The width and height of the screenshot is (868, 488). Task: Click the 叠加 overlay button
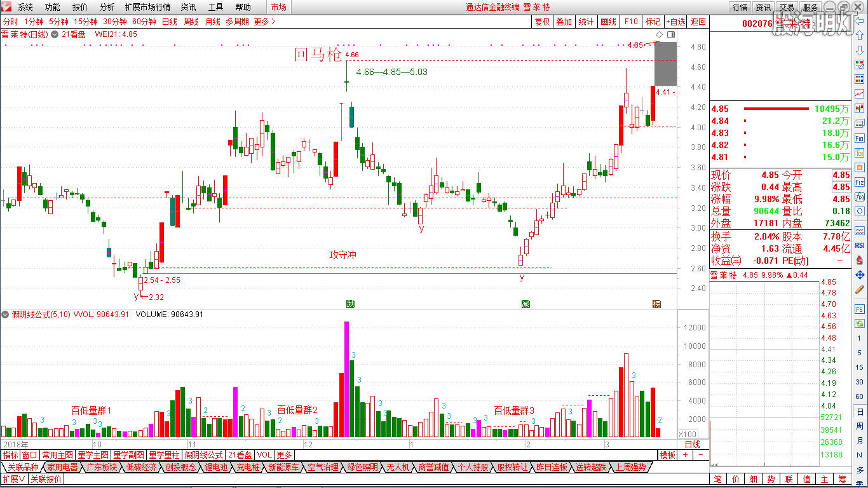coord(564,22)
